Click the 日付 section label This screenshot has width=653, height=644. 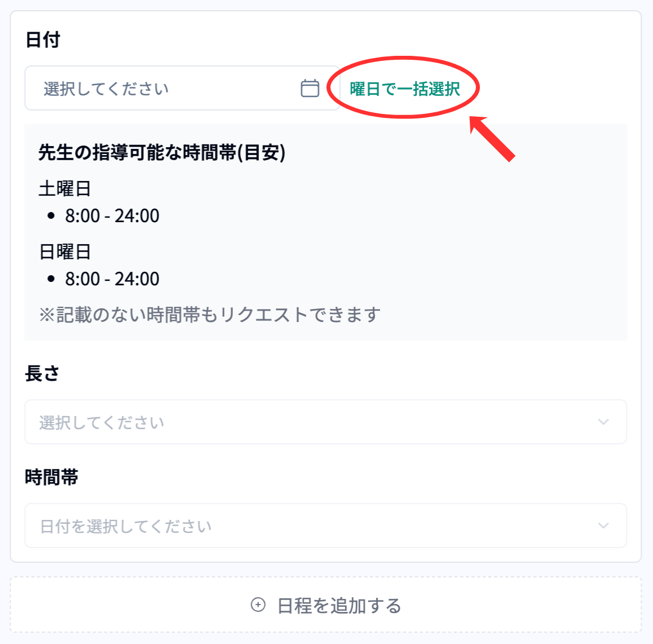(x=43, y=40)
